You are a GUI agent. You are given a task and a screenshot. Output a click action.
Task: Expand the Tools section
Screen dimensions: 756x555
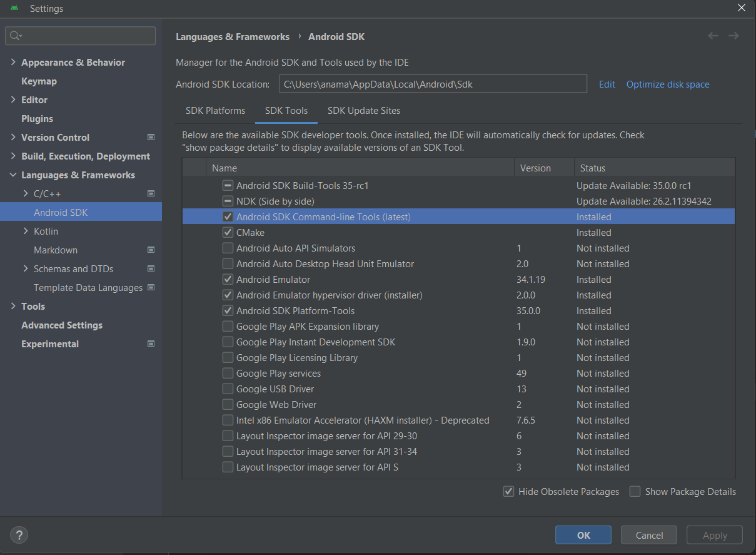[x=13, y=306]
